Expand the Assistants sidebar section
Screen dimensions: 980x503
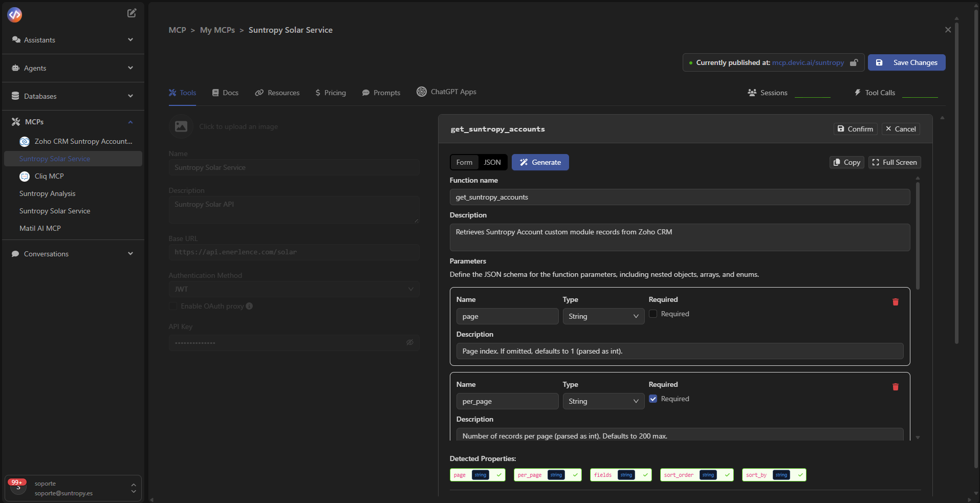(x=130, y=40)
